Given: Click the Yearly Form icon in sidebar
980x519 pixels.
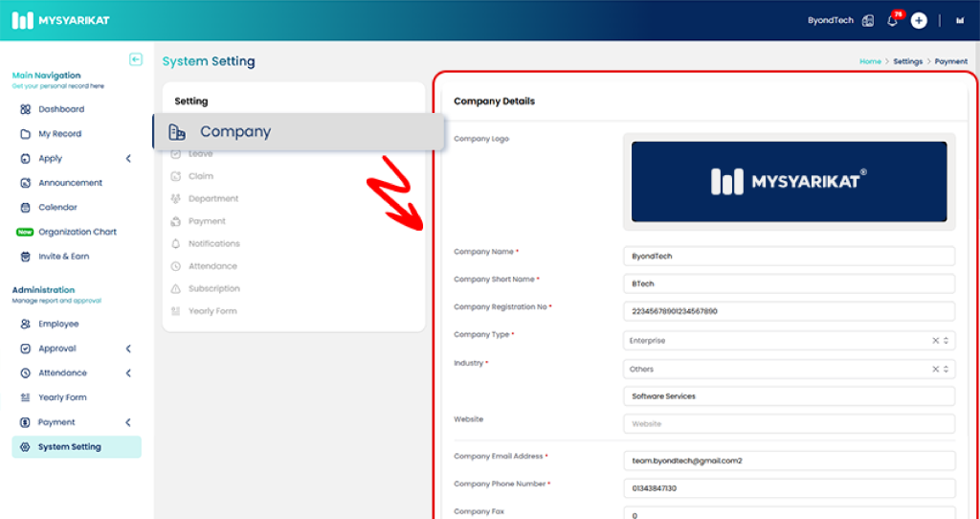Looking at the screenshot, I should pyautogui.click(x=25, y=397).
